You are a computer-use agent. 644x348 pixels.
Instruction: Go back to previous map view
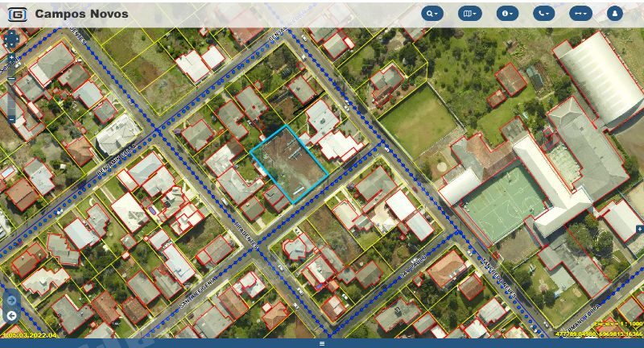point(11,316)
